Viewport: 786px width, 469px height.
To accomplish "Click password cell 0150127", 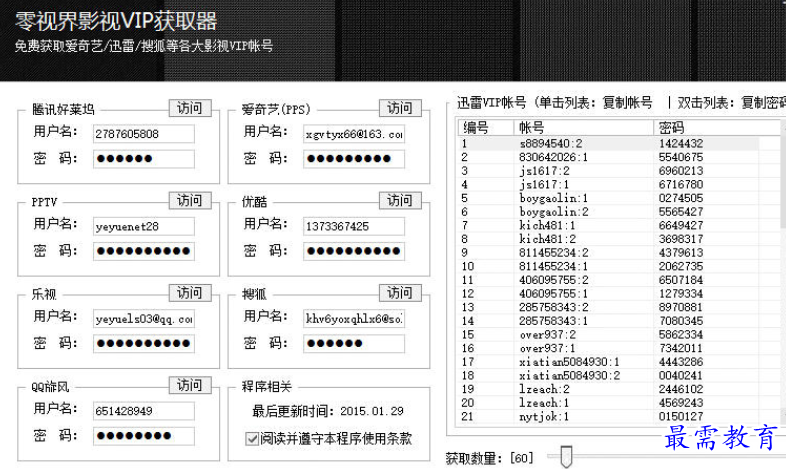I will pos(681,416).
